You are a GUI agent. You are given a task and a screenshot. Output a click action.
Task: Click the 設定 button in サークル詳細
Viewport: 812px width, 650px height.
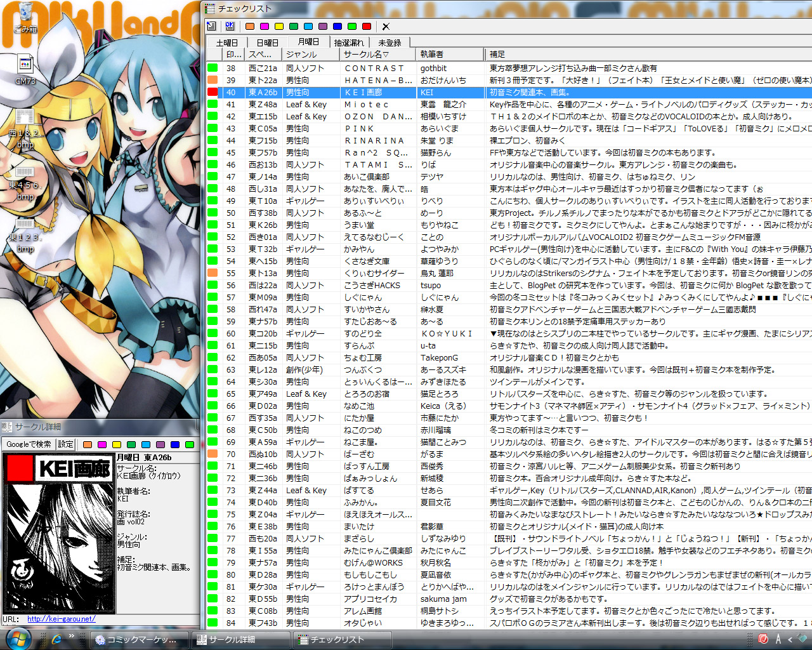(x=65, y=444)
